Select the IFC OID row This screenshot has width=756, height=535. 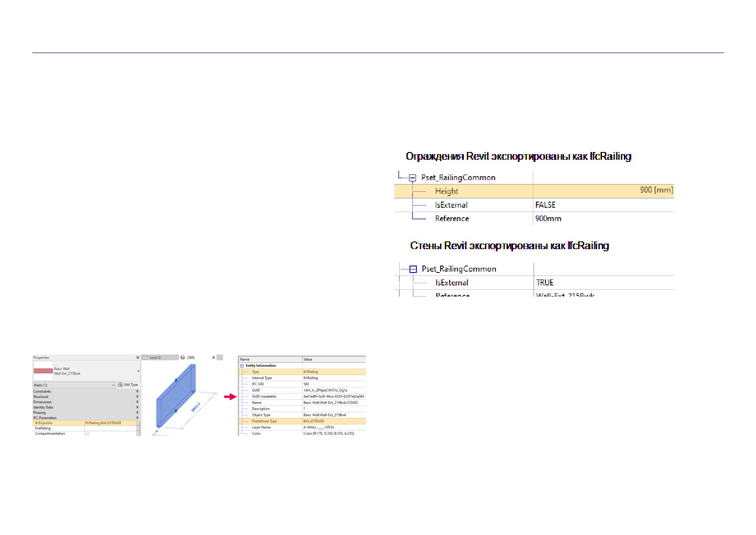click(x=302, y=384)
